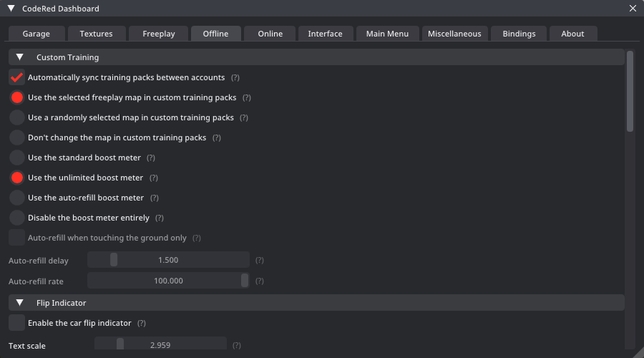Viewport: 644px width, 358px height.
Task: Click help marker next to Text scale slider
Action: (x=237, y=346)
